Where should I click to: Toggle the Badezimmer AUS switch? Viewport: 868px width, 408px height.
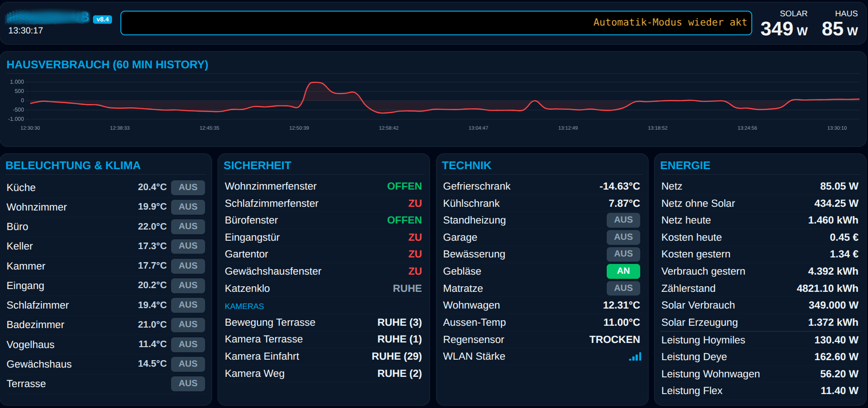point(188,324)
